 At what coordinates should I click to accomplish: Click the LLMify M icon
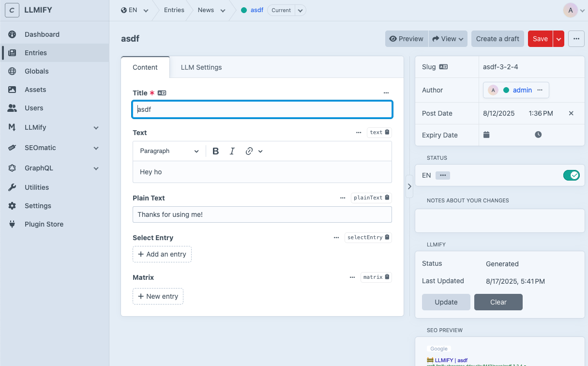click(12, 127)
